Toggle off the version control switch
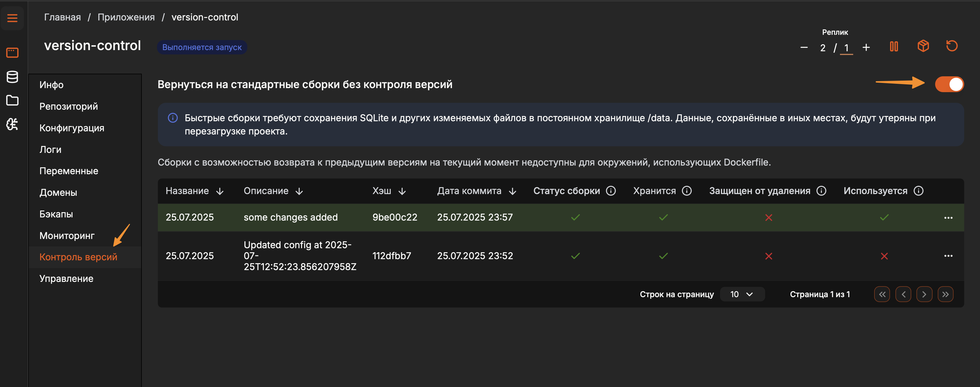This screenshot has height=387, width=980. point(949,84)
